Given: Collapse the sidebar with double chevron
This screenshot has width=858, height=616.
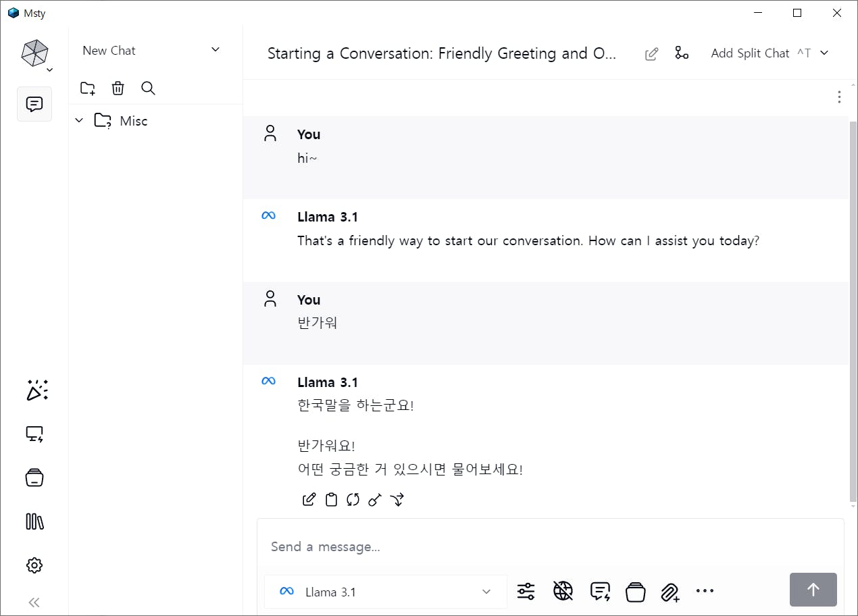Looking at the screenshot, I should click(34, 602).
